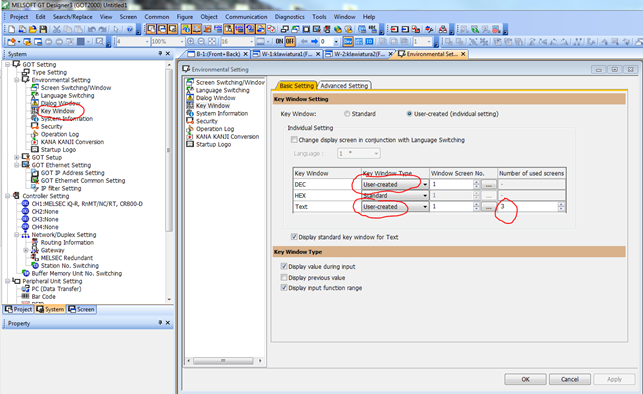This screenshot has height=394, width=643.
Task: Click the Open project folder icon
Action: pyautogui.click(x=32, y=29)
